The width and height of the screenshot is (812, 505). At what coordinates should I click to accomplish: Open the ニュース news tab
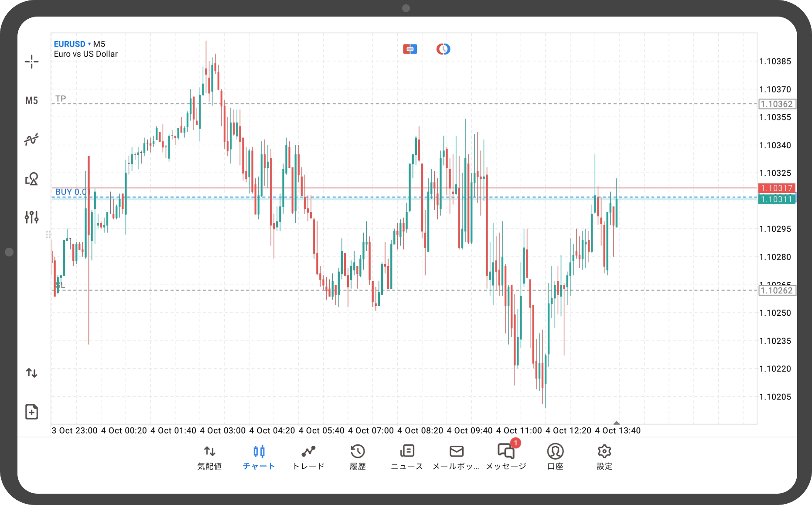[x=407, y=457]
